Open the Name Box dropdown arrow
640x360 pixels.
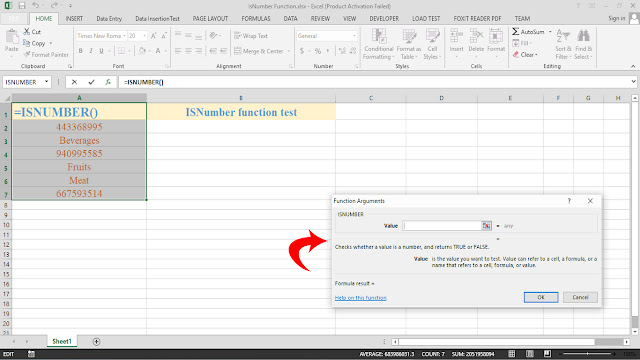tap(47, 82)
